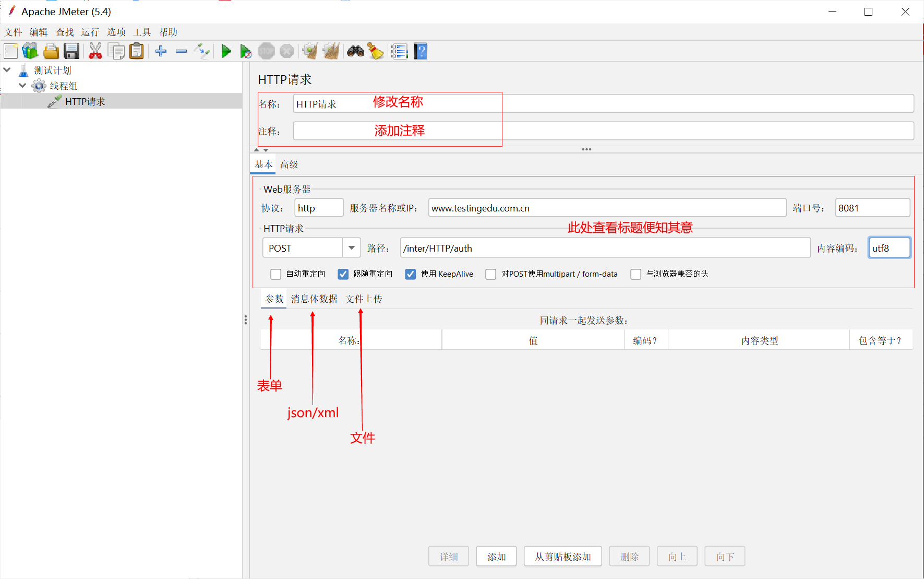Click the test plan flask icon in the tree
924x579 pixels.
(x=23, y=70)
